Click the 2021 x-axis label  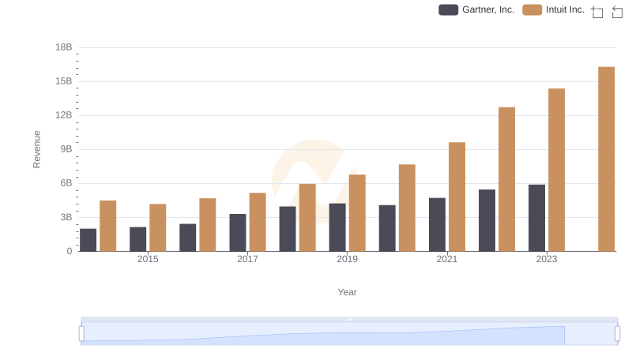coord(447,259)
